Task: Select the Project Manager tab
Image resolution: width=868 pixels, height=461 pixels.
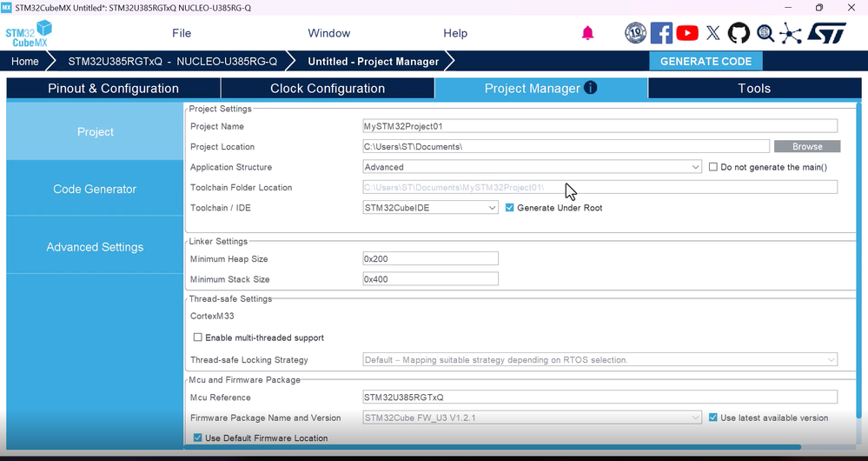Action: pyautogui.click(x=540, y=88)
